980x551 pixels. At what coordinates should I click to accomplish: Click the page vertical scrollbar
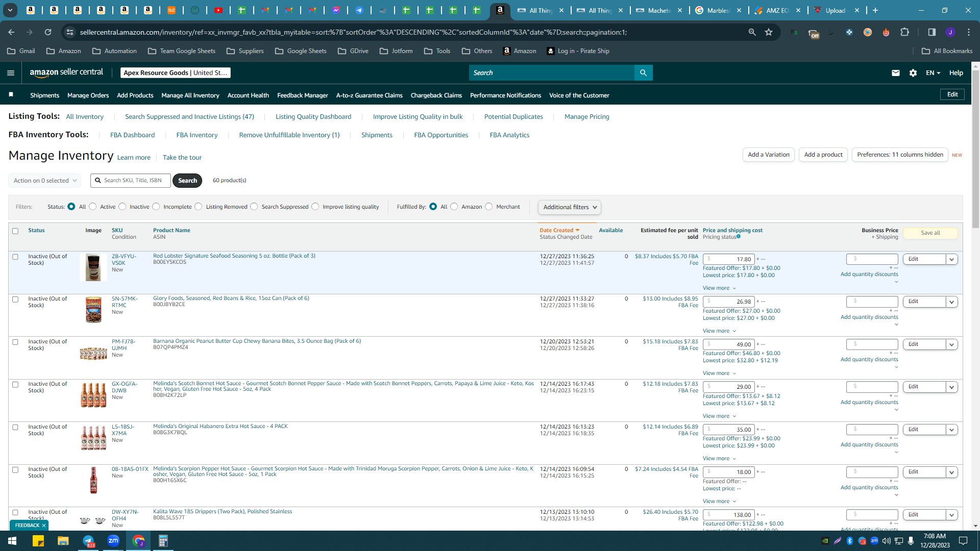[x=975, y=148]
